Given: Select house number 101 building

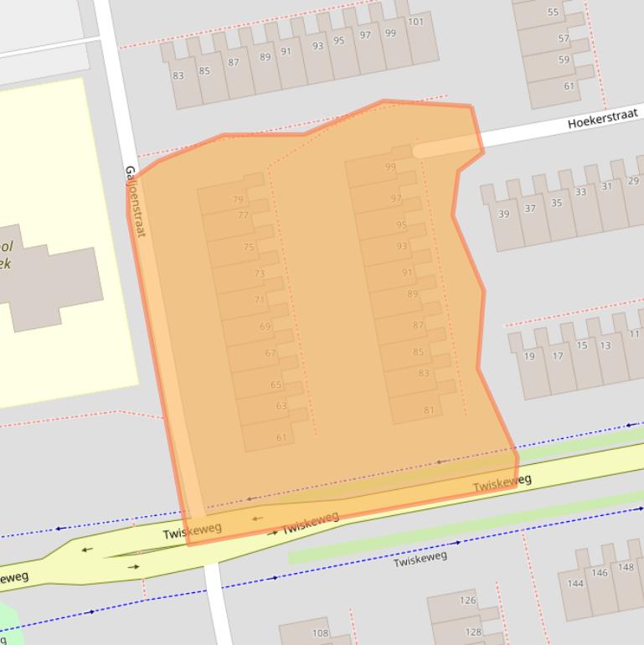Looking at the screenshot, I should (x=416, y=22).
